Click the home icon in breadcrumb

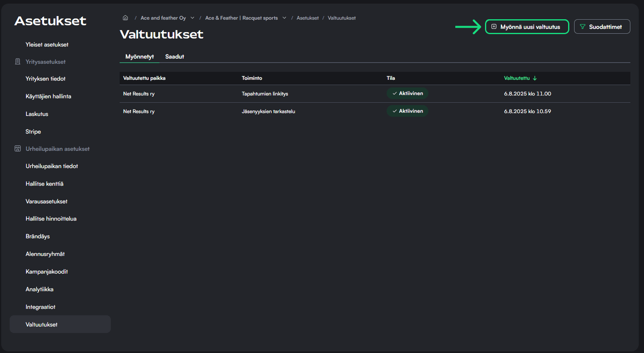tap(125, 18)
